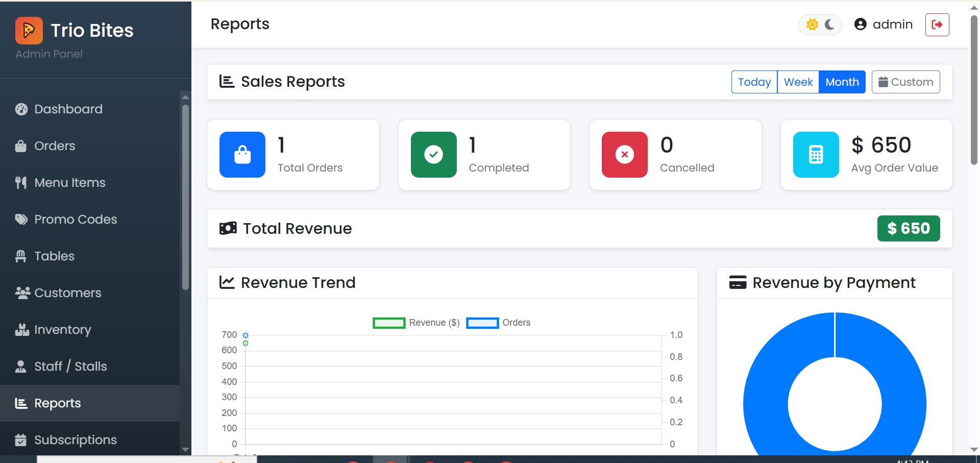The width and height of the screenshot is (980, 463).
Task: Go to Staff / Stalls page
Action: pyautogui.click(x=70, y=367)
